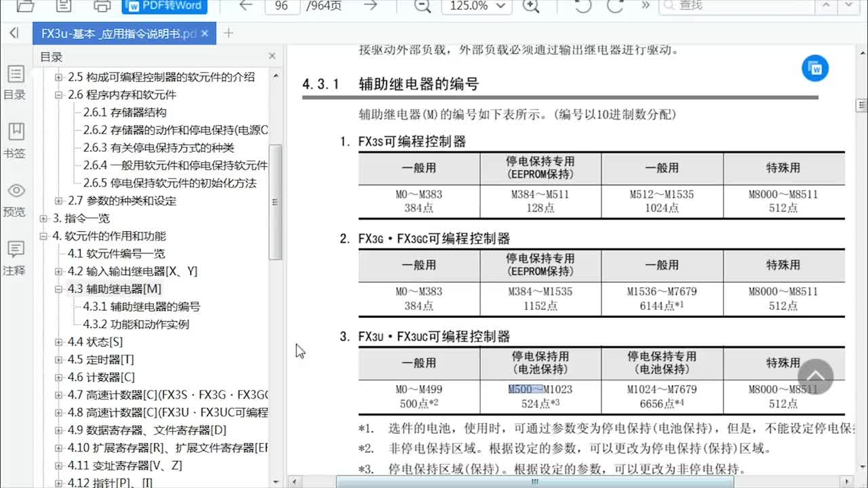The width and height of the screenshot is (868, 488).
Task: Expand more toolbar tools chevron
Action: [x=646, y=5]
